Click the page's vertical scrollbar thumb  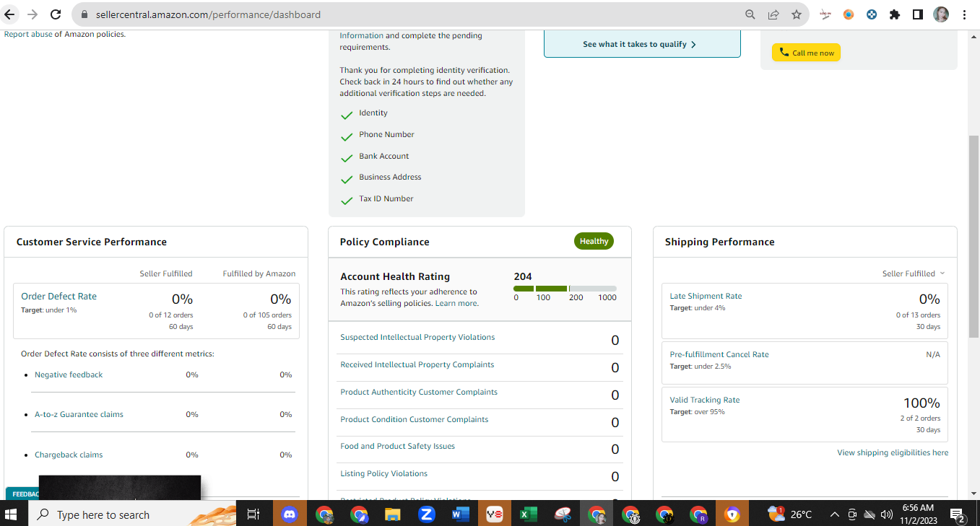pos(974,236)
